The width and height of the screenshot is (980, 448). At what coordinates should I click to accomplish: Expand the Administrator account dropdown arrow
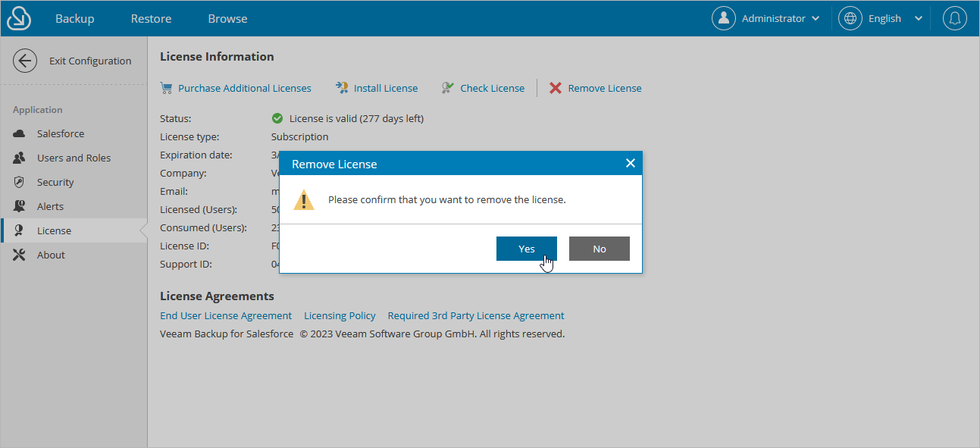coord(816,18)
